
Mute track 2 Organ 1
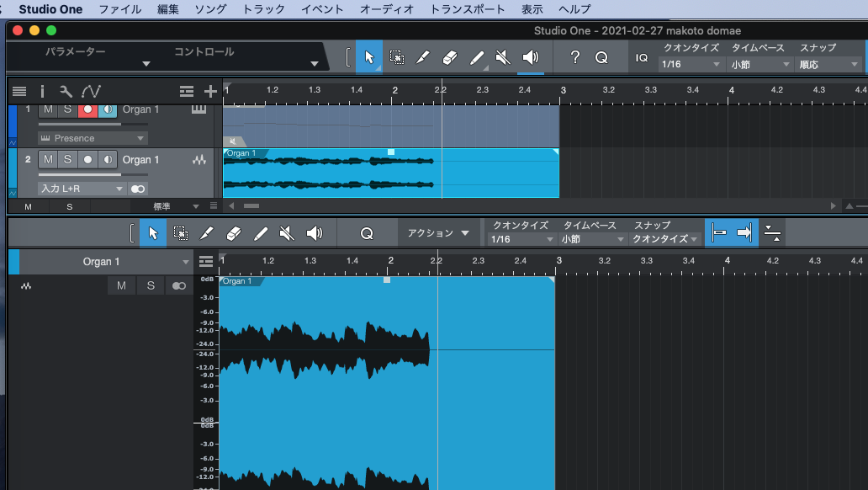pos(48,160)
